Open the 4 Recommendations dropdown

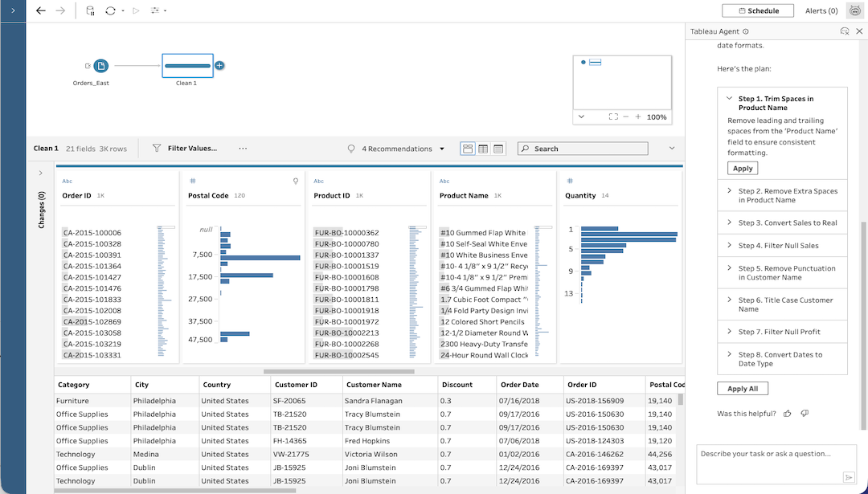[395, 149]
